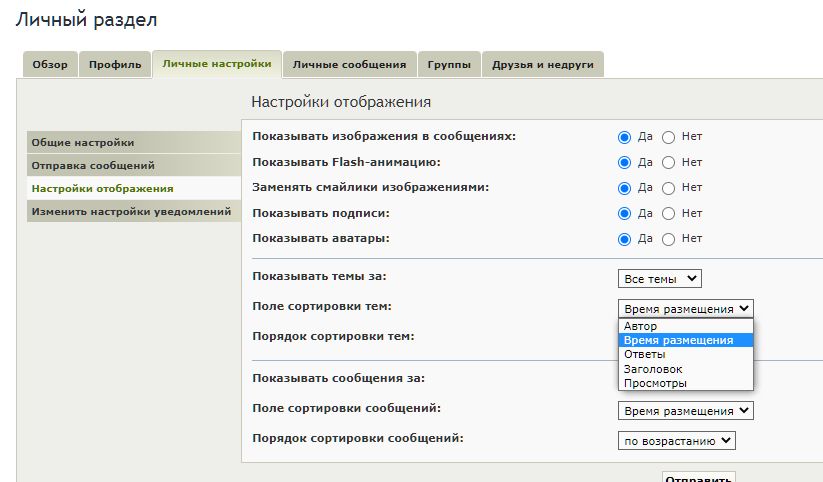
Task: Go to the Личные сообщения tab
Action: (349, 65)
